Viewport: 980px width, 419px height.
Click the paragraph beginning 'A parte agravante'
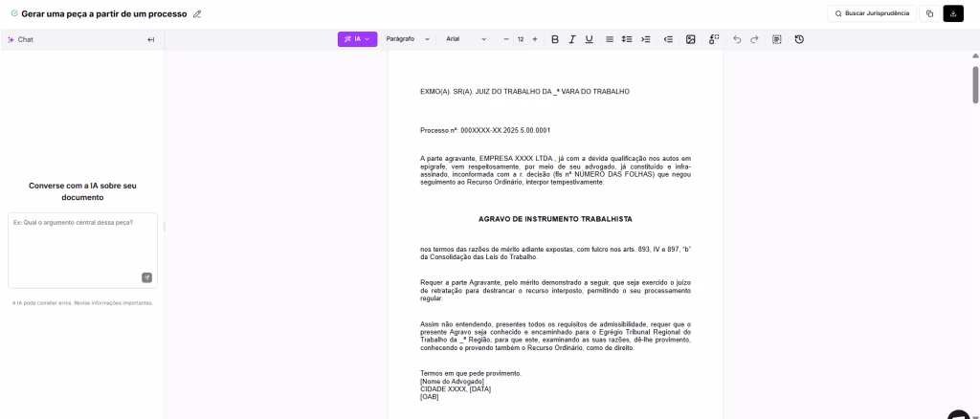(556, 170)
